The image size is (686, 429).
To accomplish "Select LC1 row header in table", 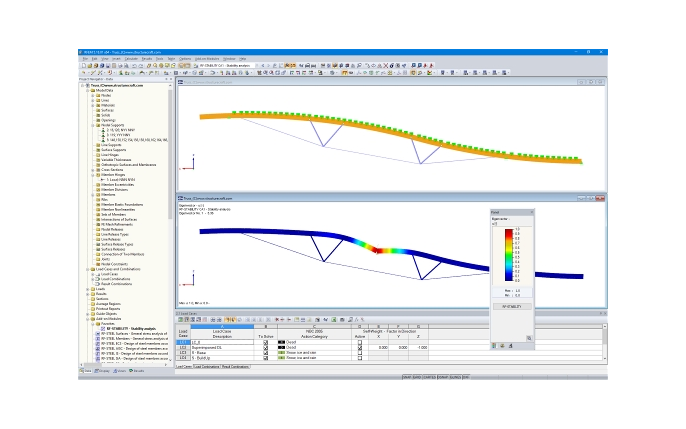I will click(183, 342).
